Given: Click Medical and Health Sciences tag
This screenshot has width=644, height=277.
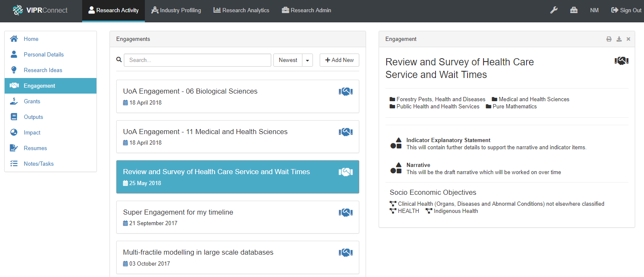Looking at the screenshot, I should (x=530, y=100).
